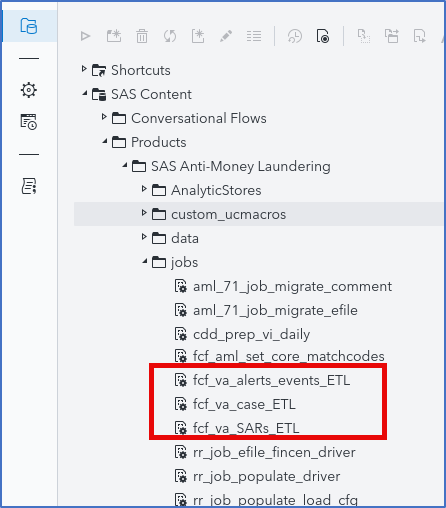Collapse the SAS Content node
446x508 pixels.
coord(85,94)
